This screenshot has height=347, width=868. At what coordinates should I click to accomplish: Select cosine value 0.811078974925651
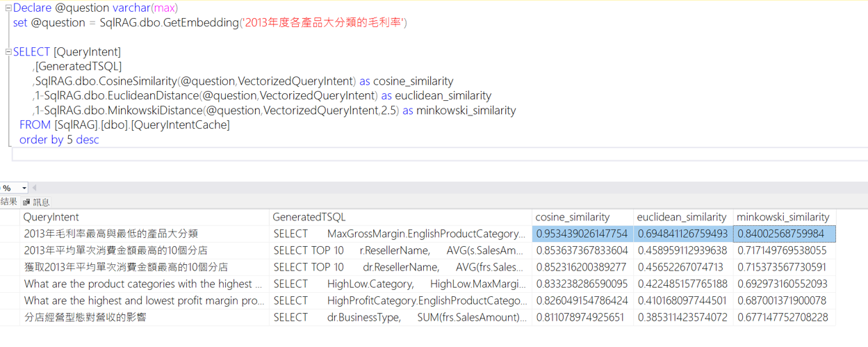click(583, 317)
